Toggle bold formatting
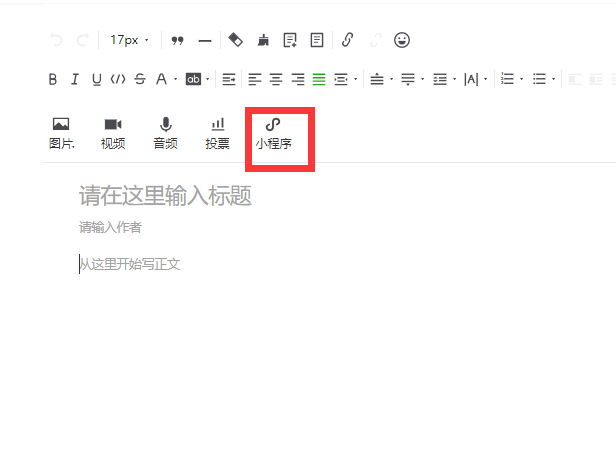 coord(53,79)
